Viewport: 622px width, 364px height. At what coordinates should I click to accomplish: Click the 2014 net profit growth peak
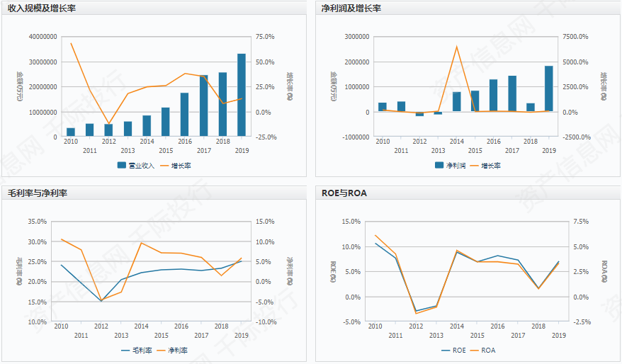click(456, 47)
